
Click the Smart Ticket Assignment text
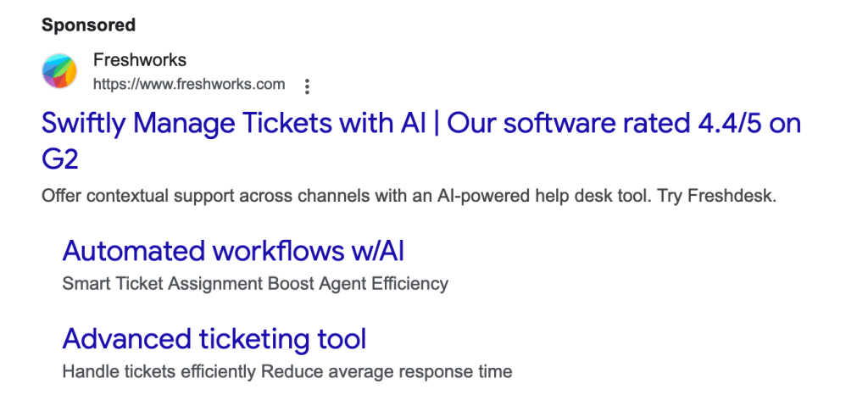[162, 284]
